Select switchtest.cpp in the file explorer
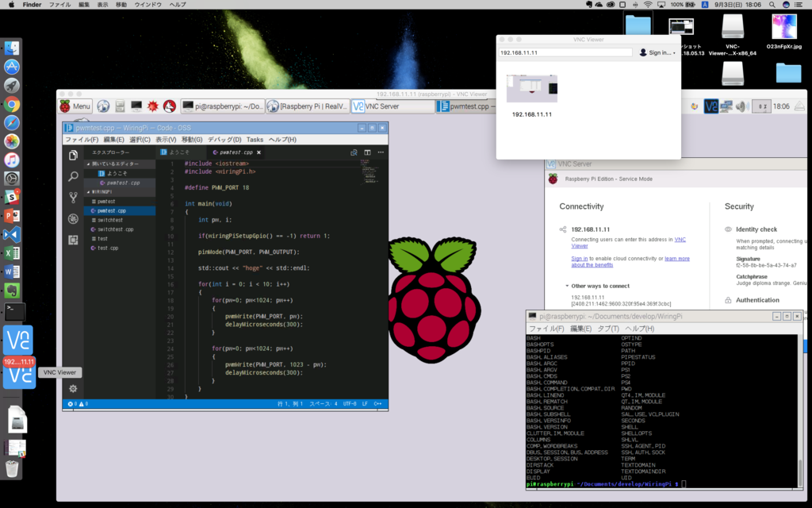Screen dimensions: 812x508 click(120, 229)
